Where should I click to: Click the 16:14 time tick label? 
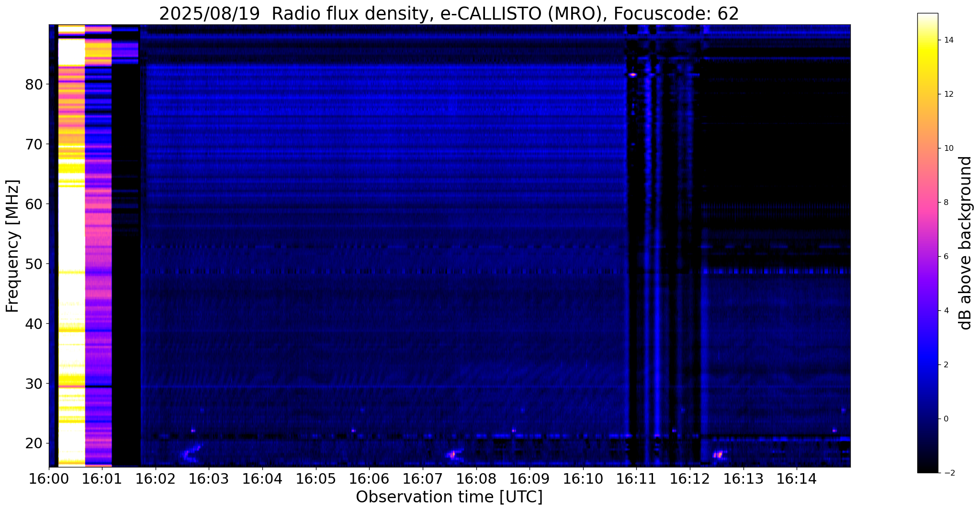(797, 479)
